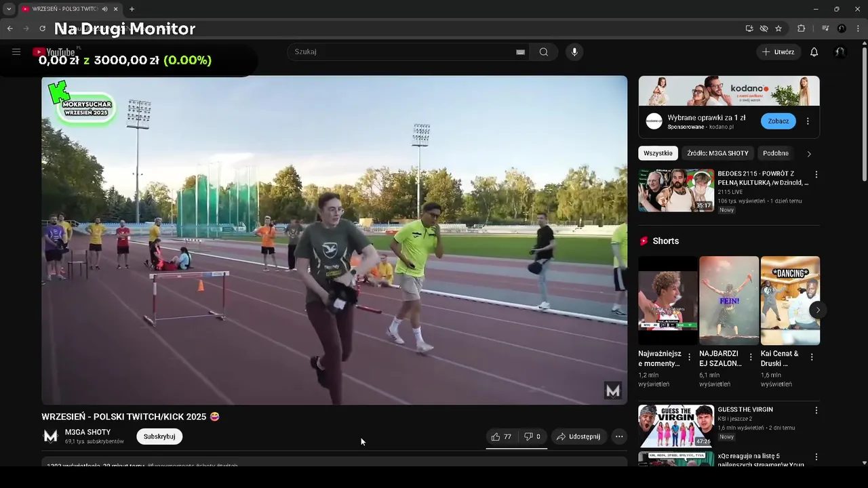Open options for BEDOES 2115 video
868x488 pixels.
coord(816,175)
